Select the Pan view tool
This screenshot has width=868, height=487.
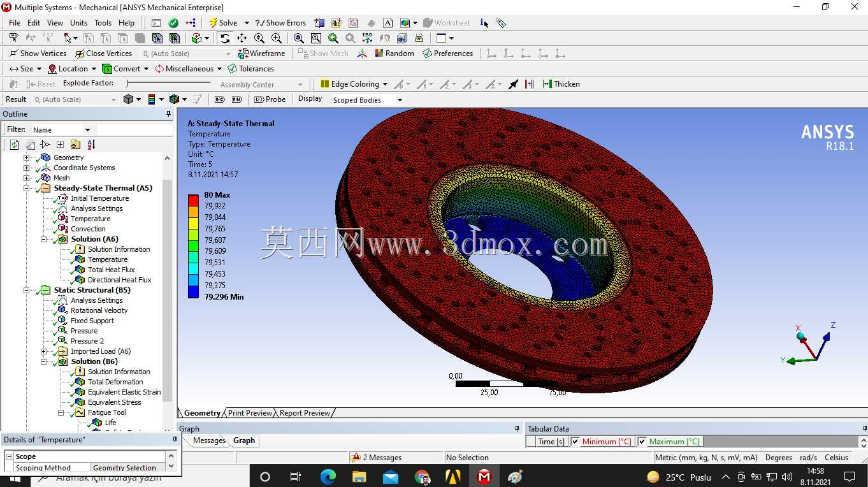point(242,38)
